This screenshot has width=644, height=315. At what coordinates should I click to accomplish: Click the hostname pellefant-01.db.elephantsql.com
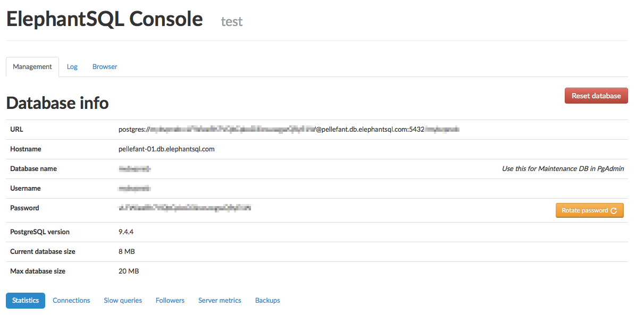click(166, 149)
